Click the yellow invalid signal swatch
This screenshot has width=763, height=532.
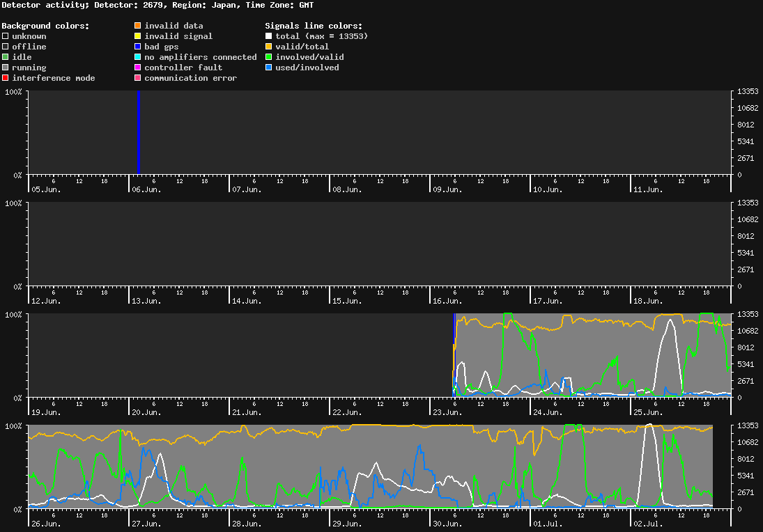click(138, 36)
